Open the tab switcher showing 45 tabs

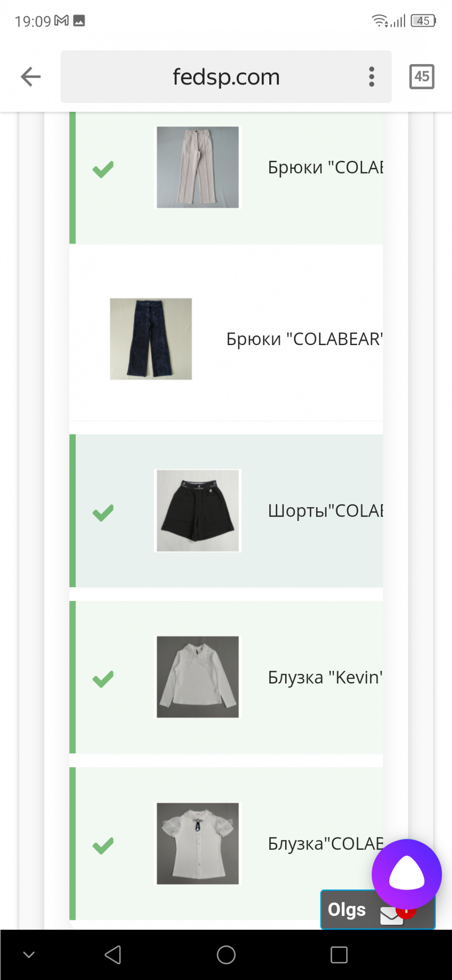[x=422, y=76]
